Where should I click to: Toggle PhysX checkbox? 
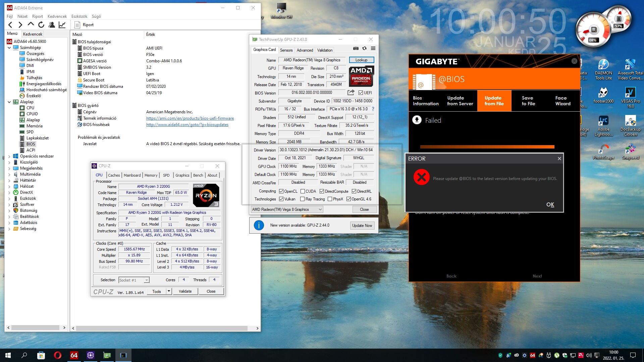[330, 199]
